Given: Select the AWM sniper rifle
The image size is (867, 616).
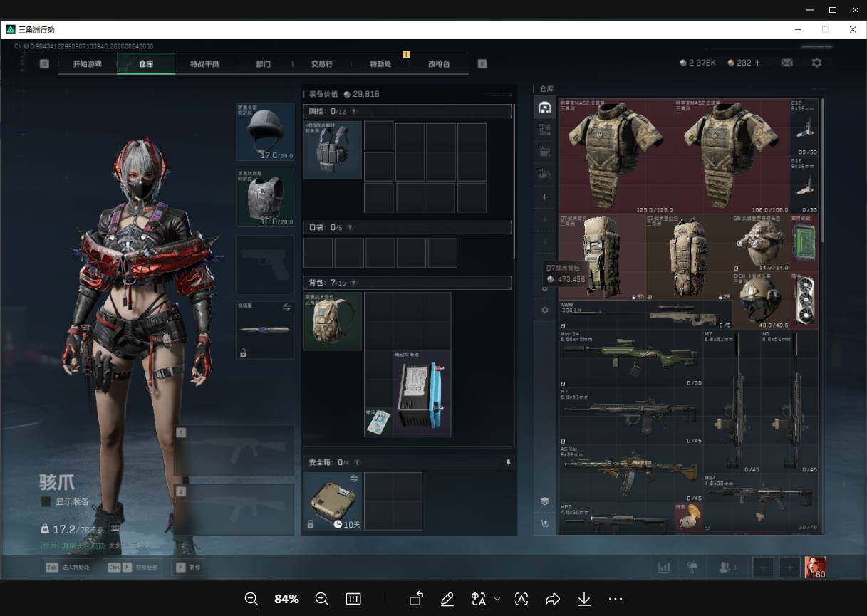Looking at the screenshot, I should tap(645, 315).
